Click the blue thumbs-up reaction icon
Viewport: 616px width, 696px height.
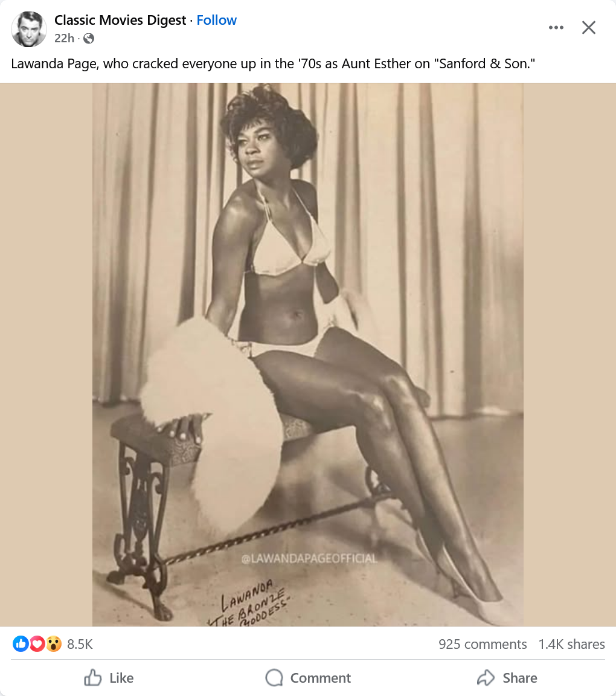pos(21,643)
